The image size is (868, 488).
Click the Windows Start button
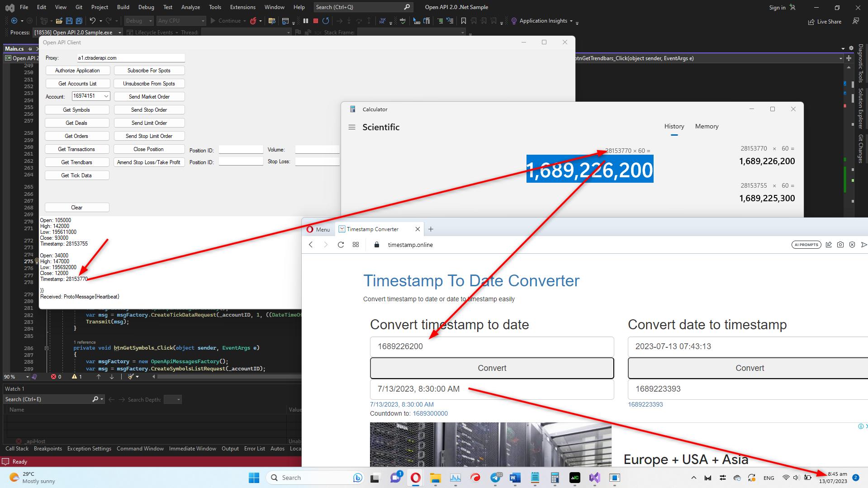tap(254, 478)
